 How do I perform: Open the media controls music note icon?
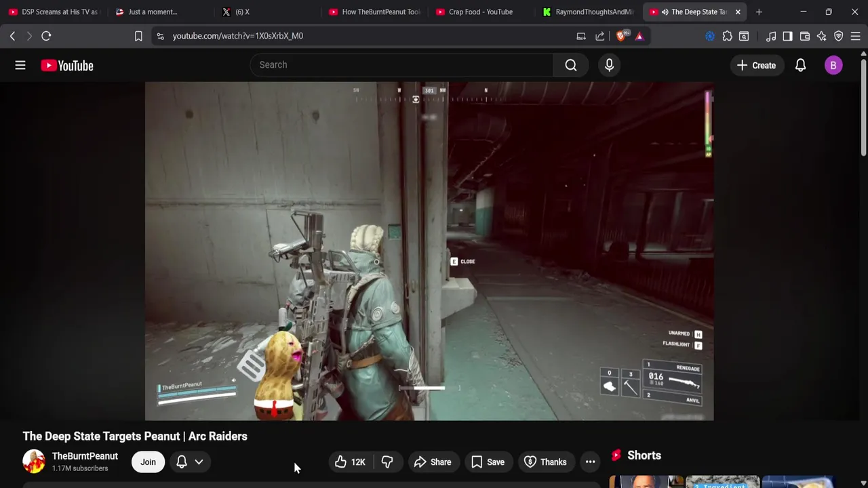(x=771, y=36)
